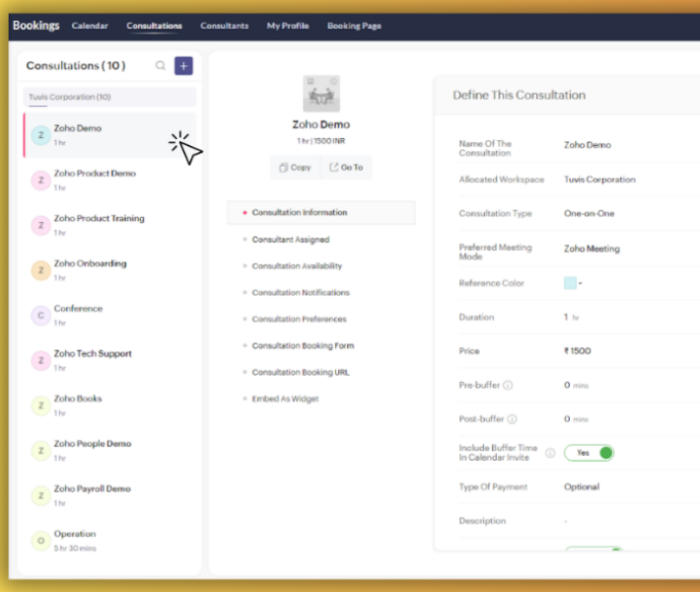Viewport: 700px width, 592px height.
Task: Click the Duration value 1 hr
Action: pyautogui.click(x=572, y=318)
